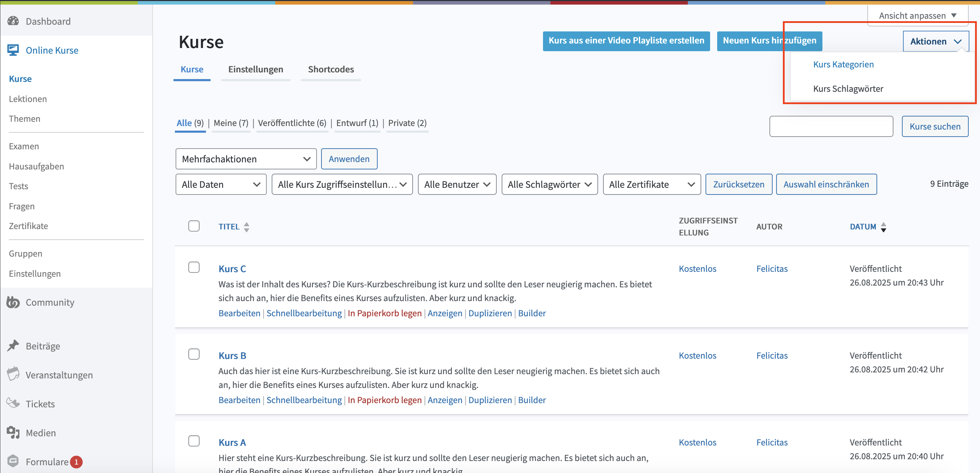Expand the Ansicht anpassen panel
Image resolution: width=980 pixels, height=473 pixels.
[x=917, y=16]
